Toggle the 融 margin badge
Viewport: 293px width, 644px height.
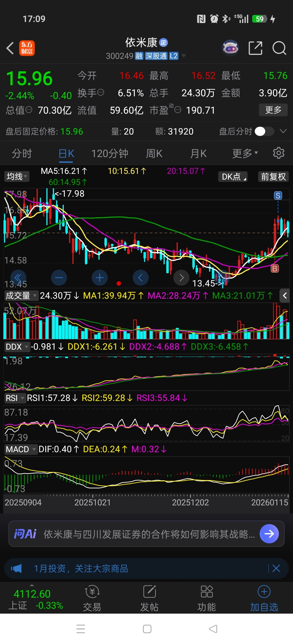(139, 56)
